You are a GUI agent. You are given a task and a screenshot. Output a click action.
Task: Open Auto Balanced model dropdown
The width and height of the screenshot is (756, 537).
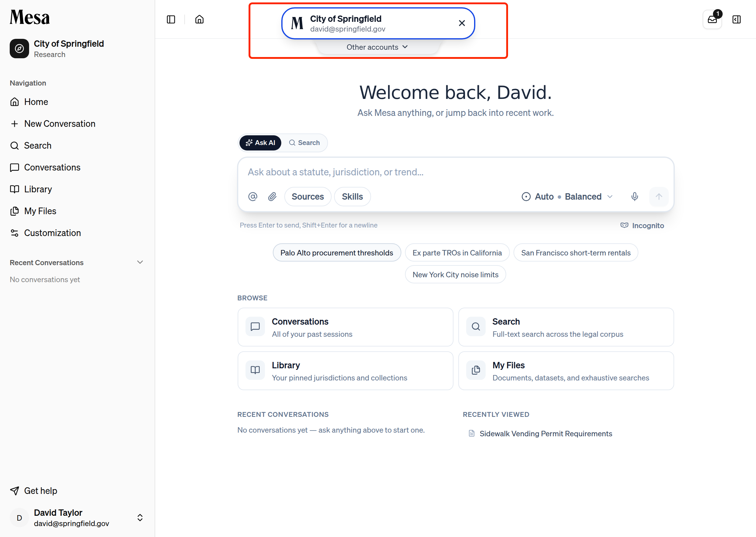pos(567,197)
